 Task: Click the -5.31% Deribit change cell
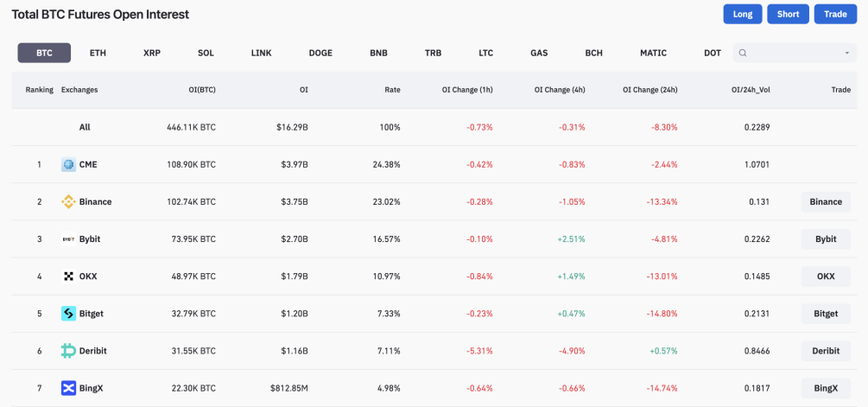pyautogui.click(x=478, y=351)
